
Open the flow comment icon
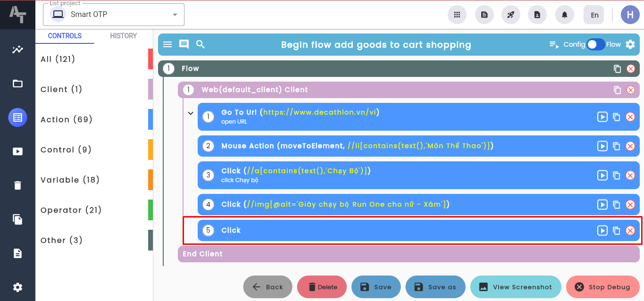184,44
